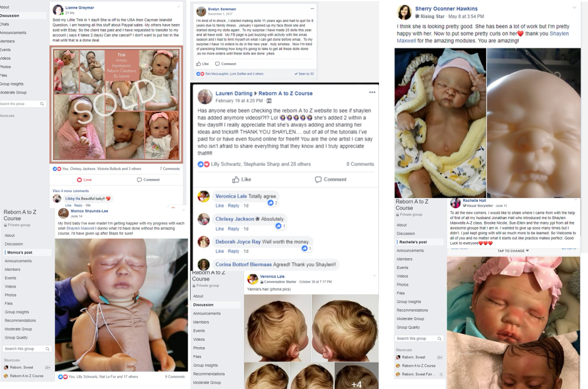The width and height of the screenshot is (588, 389).
Task: Click the Like thumbs-up icon on Lauren Darling's post
Action: tap(235, 180)
